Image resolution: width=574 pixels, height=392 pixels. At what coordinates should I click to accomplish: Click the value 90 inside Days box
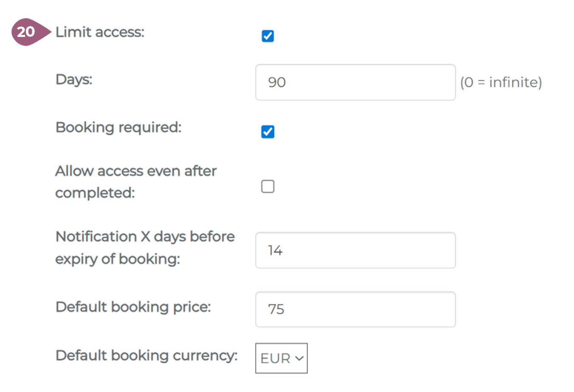tap(277, 82)
